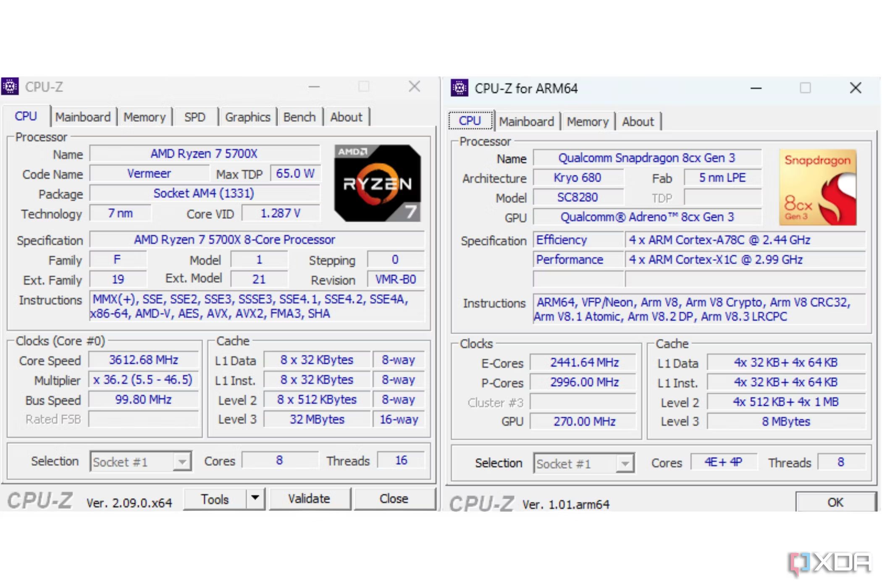Open the Tools dropdown arrow
Image resolution: width=882 pixels, height=588 pixels.
pos(255,498)
